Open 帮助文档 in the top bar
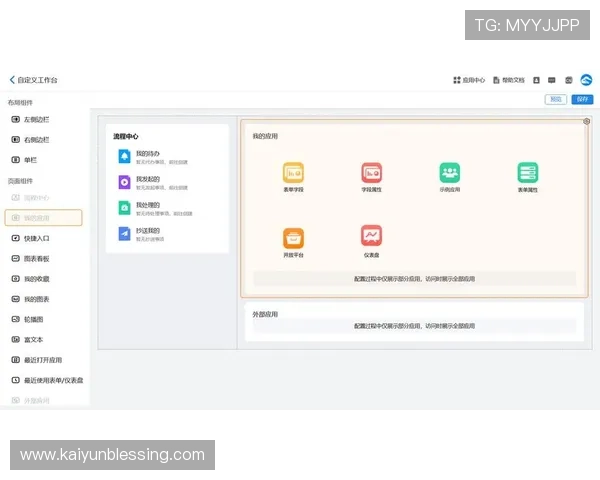The image size is (600, 480). point(509,80)
